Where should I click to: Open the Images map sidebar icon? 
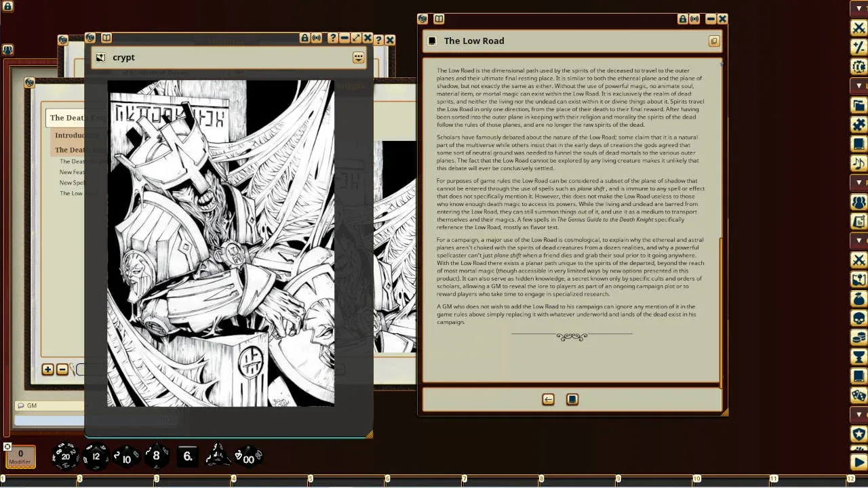(859, 279)
